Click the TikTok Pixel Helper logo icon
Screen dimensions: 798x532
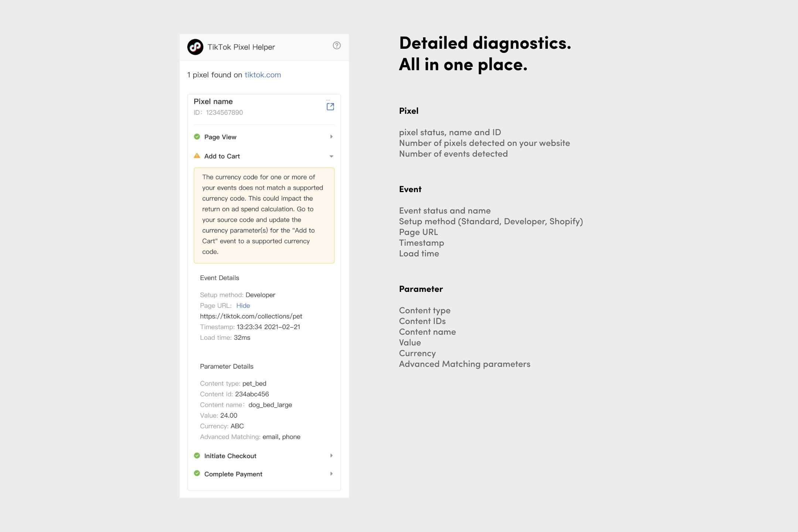click(x=195, y=47)
